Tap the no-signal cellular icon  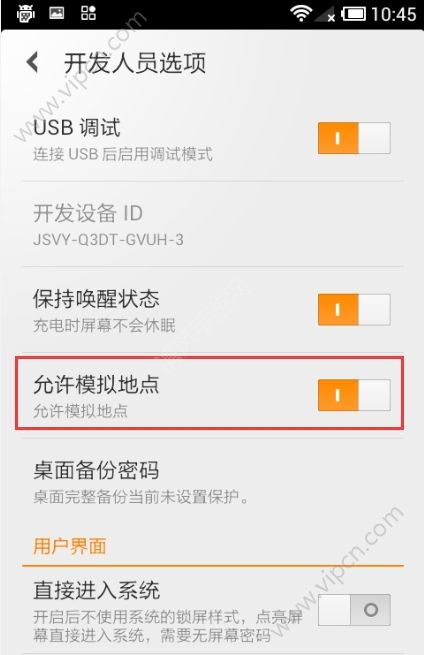pos(325,14)
